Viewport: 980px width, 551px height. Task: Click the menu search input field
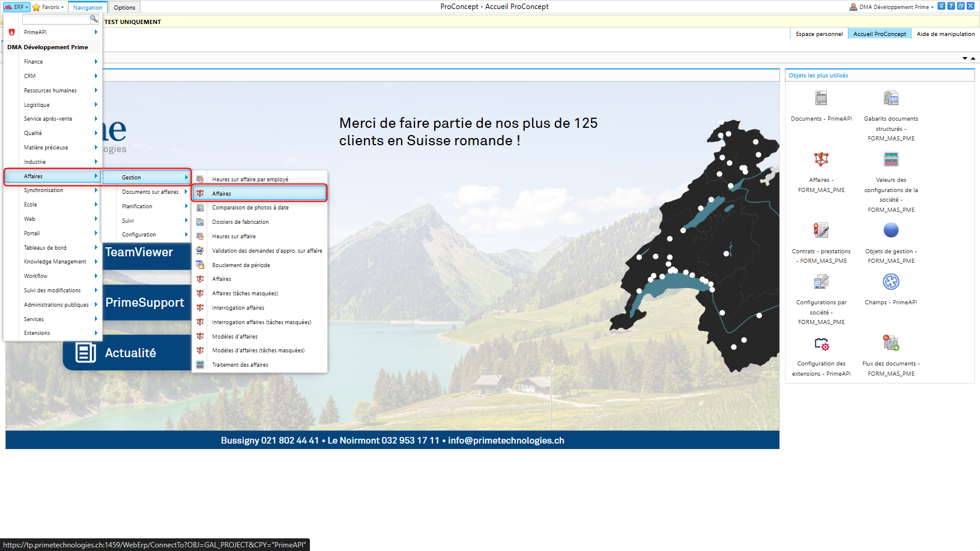(x=55, y=19)
